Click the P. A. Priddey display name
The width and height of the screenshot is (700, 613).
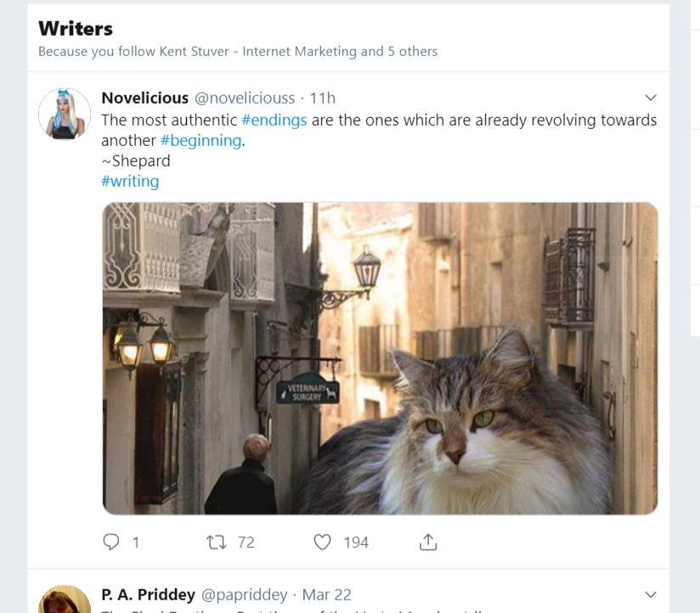pos(149,594)
